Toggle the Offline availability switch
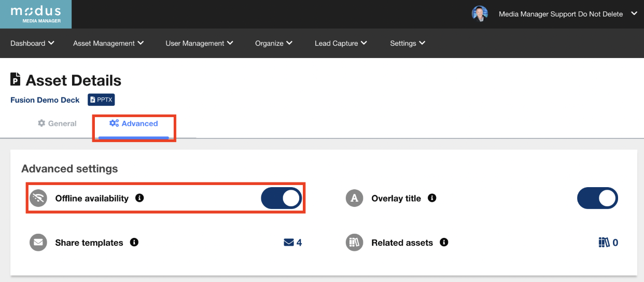 pyautogui.click(x=281, y=198)
